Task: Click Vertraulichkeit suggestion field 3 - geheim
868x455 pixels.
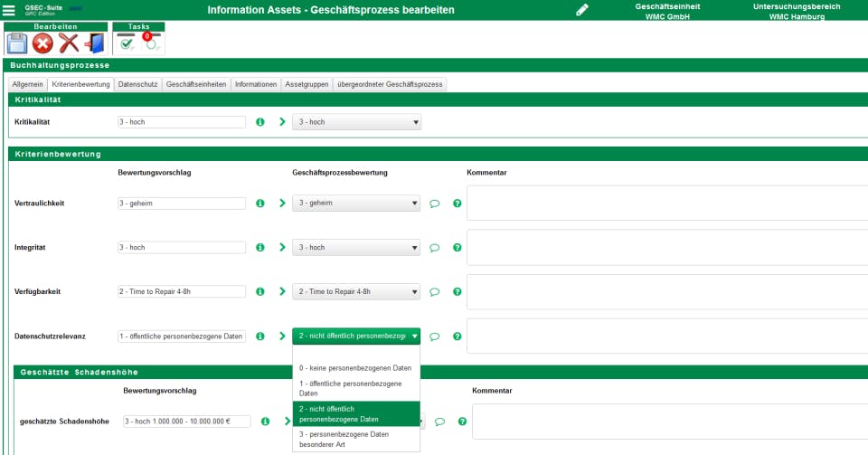Action: [182, 204]
